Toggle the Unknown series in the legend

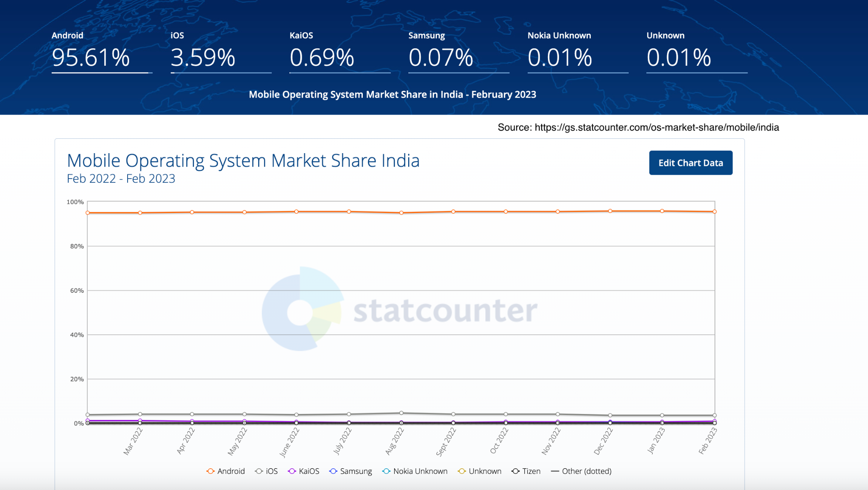click(479, 471)
